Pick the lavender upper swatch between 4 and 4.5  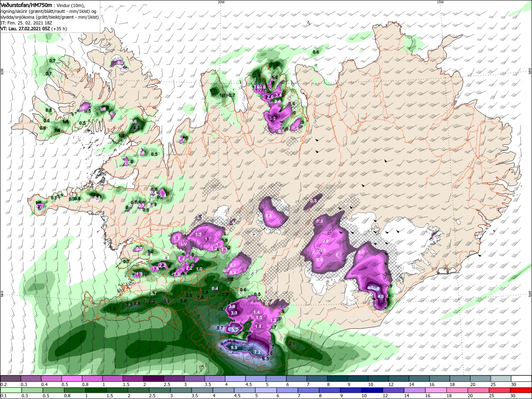pyautogui.click(x=235, y=379)
